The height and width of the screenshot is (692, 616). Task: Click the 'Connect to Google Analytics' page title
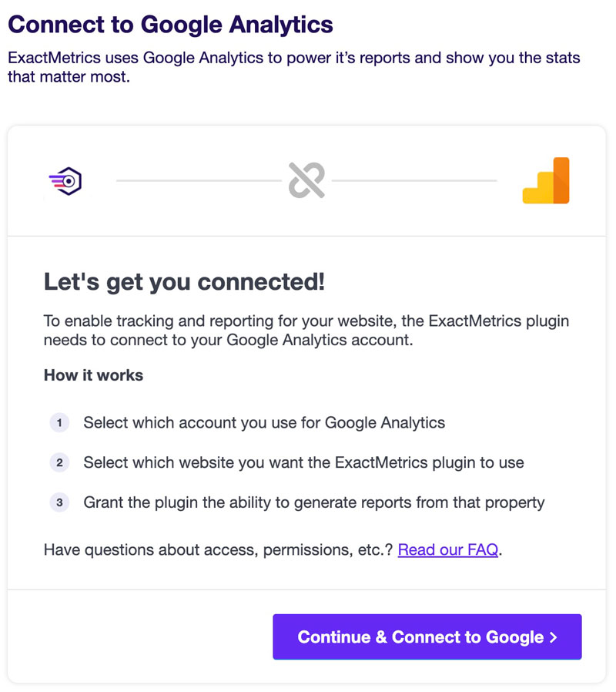pos(168,25)
